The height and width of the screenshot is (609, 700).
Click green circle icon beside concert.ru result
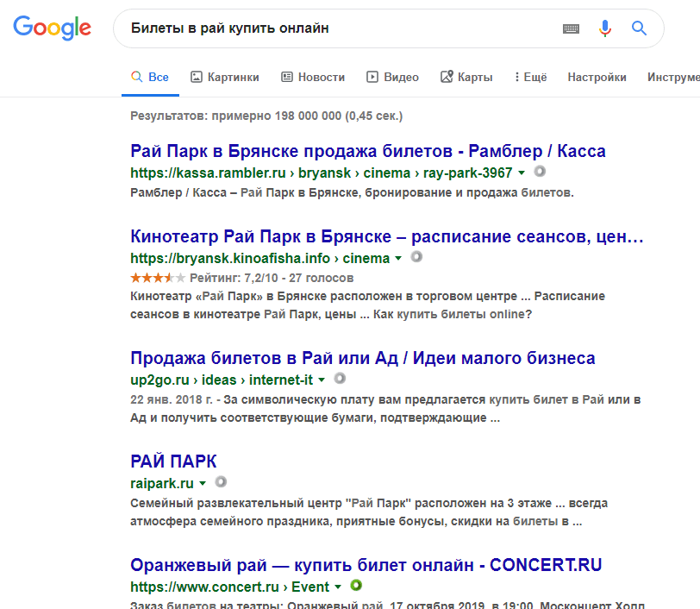(x=356, y=586)
